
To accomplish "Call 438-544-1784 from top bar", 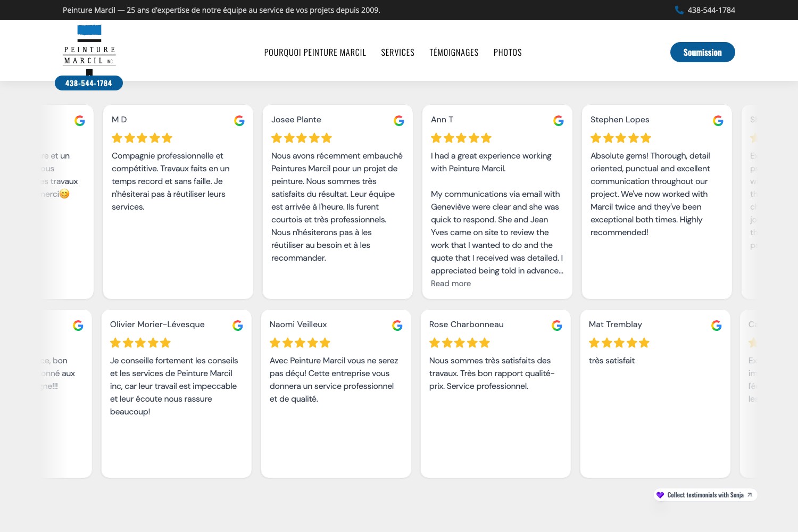I will click(x=711, y=10).
